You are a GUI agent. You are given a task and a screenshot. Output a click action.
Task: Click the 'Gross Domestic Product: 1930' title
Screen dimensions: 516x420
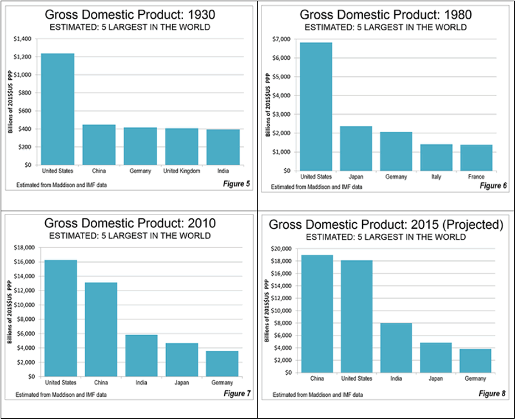point(129,13)
